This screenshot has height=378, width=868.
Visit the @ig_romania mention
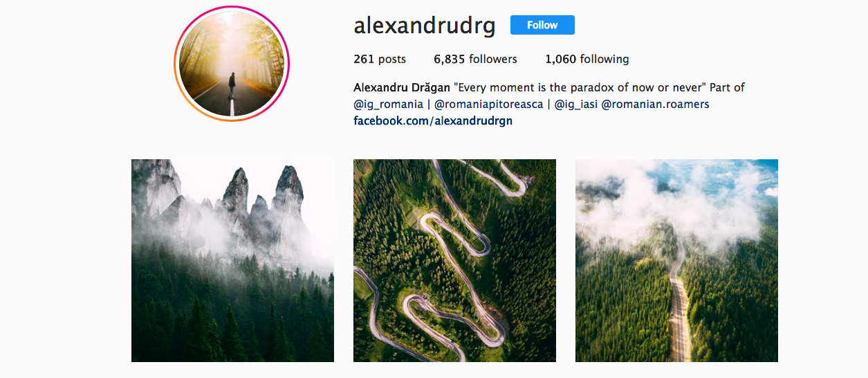pos(388,105)
